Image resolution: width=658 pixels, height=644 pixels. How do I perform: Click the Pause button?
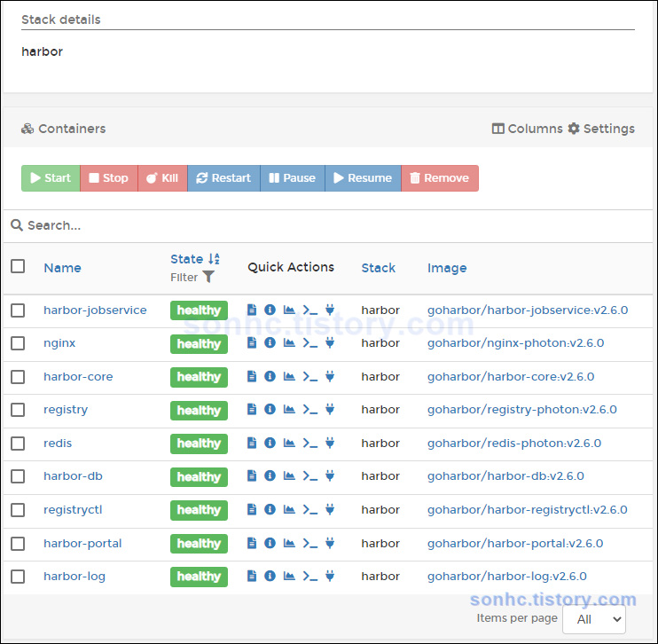(293, 178)
